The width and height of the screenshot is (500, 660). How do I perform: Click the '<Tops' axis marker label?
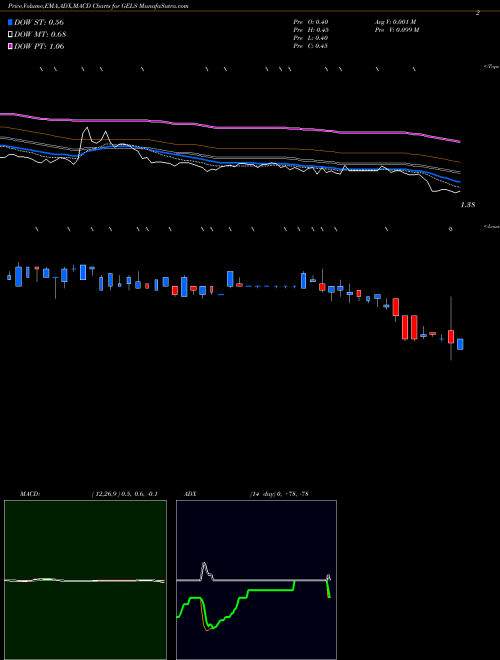coord(492,67)
